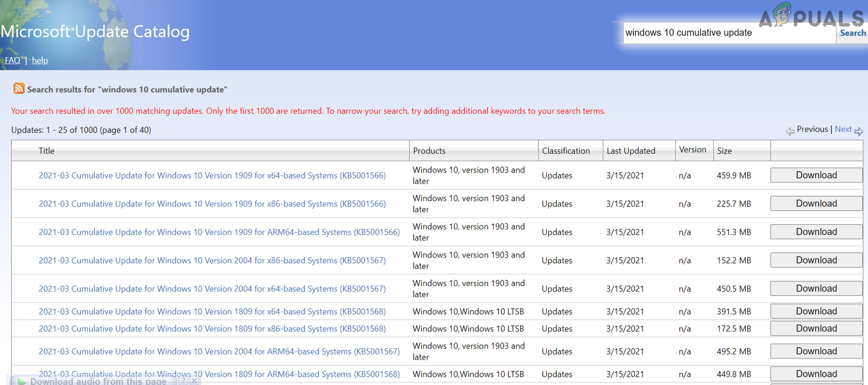The image size is (868, 385).
Task: Click the RSS feed icon
Action: pyautogui.click(x=19, y=89)
